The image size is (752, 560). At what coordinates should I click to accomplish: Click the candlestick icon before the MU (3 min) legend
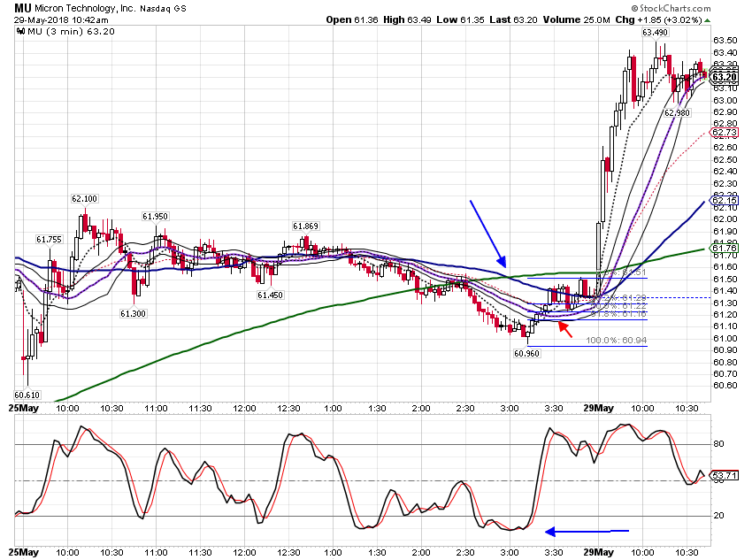pyautogui.click(x=20, y=32)
